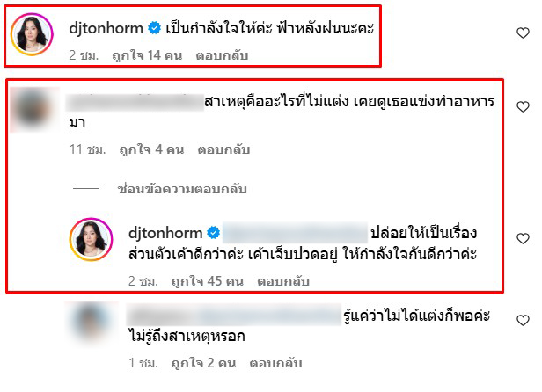
Task: Open djtonhorm's profile picture in top comment
Action: click(x=32, y=34)
